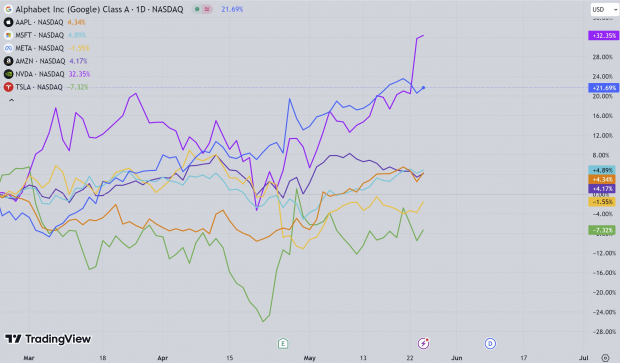
Task: Select the Alphabet Inc Class A title
Action: click(99, 9)
